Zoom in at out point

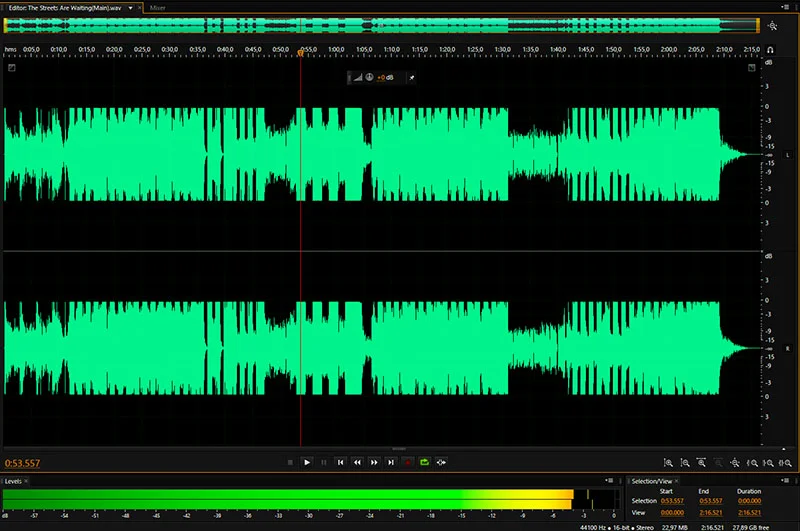[x=768, y=463]
